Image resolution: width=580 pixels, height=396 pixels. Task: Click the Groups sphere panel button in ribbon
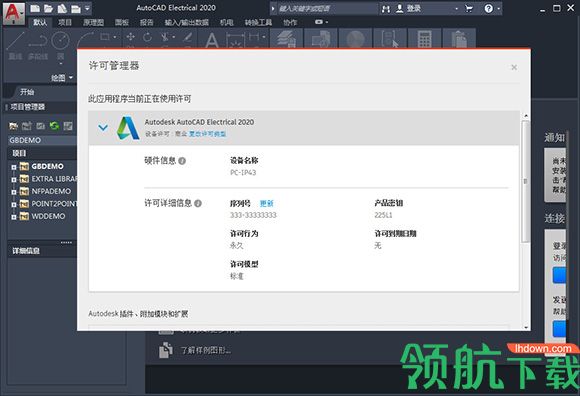355,39
